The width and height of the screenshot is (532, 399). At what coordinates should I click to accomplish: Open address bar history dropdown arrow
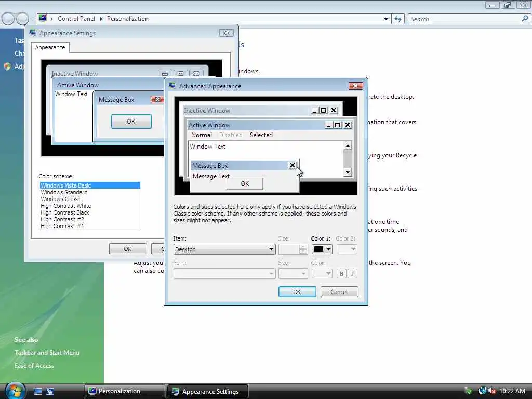(386, 19)
